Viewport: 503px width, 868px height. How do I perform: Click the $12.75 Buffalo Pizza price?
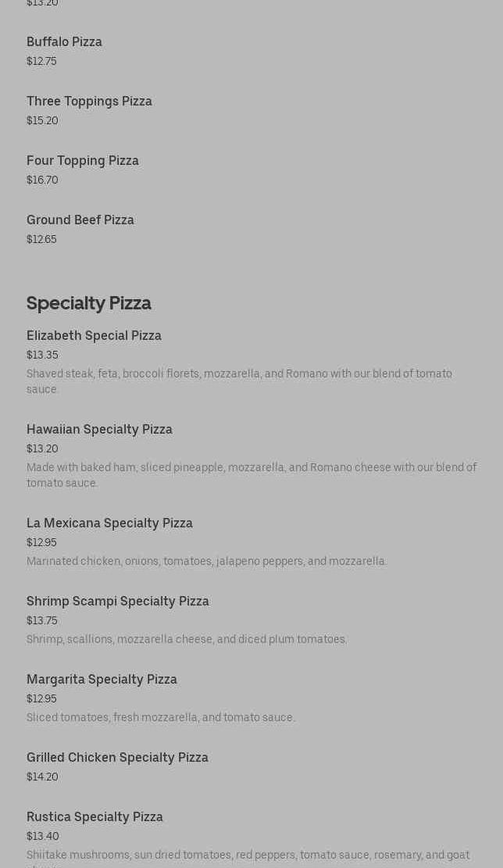[41, 61]
